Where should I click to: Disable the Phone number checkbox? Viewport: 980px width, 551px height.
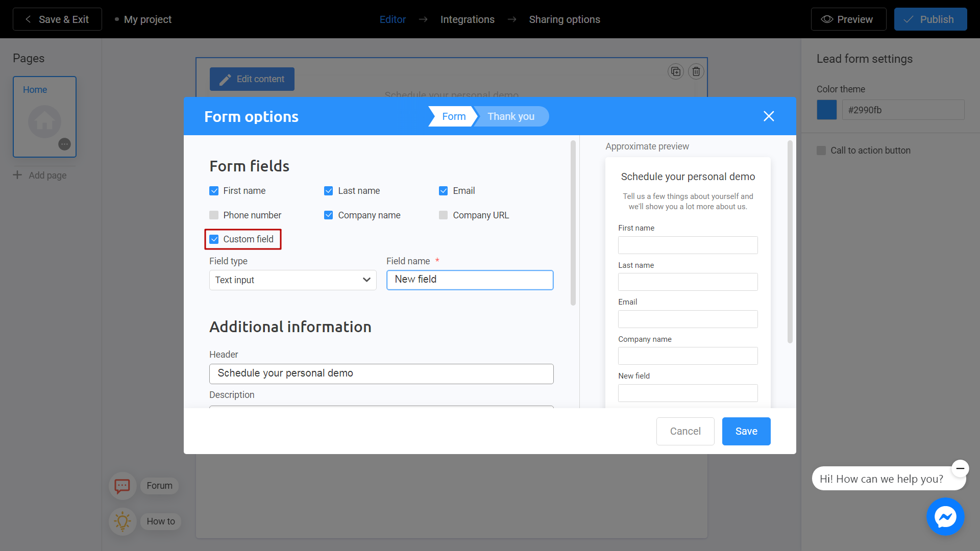pos(213,215)
